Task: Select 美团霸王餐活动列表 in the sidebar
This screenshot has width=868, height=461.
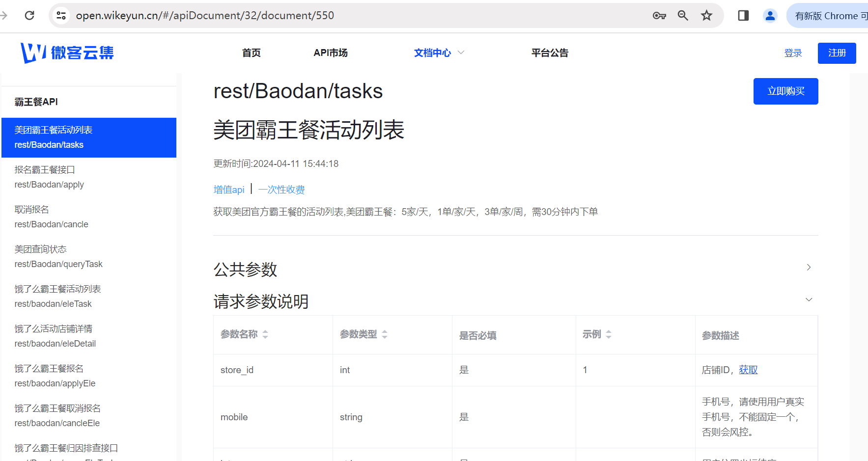Action: [x=89, y=137]
